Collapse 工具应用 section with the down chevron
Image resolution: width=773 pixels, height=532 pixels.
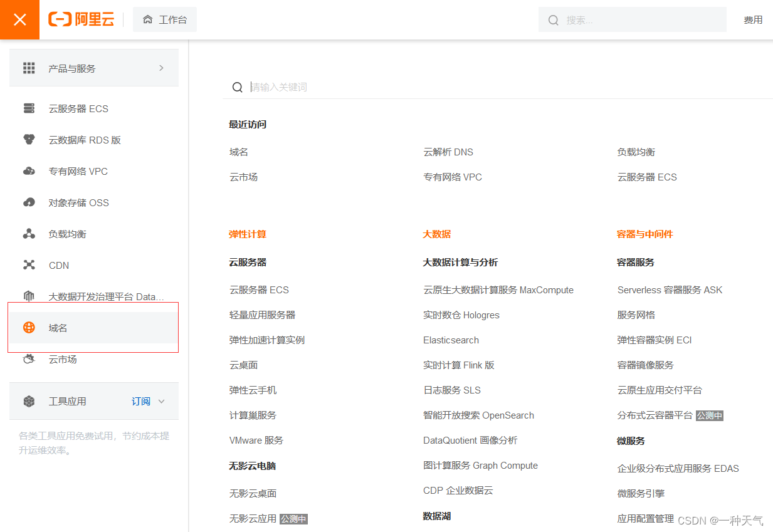coord(161,401)
